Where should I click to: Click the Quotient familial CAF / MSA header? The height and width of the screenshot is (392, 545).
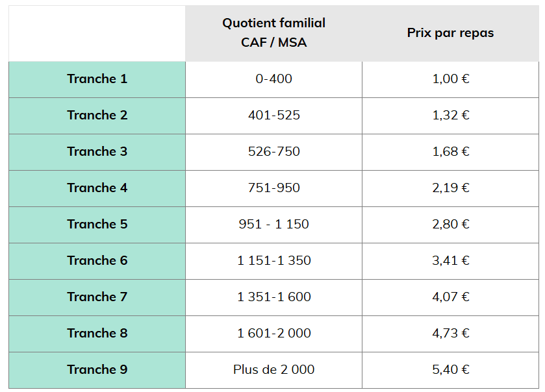[273, 32]
